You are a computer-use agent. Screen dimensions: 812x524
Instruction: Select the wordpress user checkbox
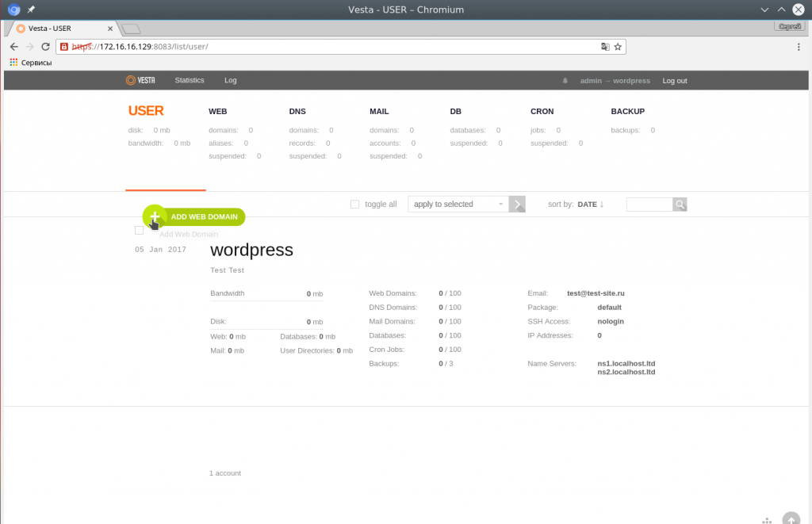click(x=140, y=231)
